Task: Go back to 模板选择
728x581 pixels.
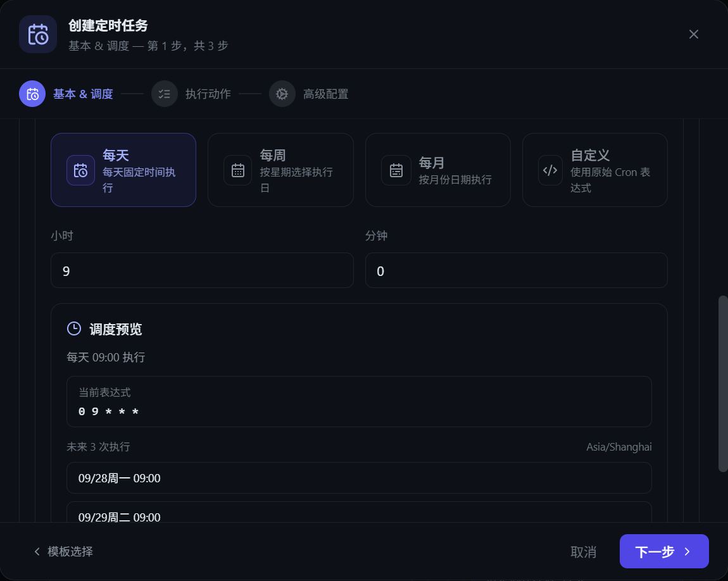Action: click(x=63, y=551)
